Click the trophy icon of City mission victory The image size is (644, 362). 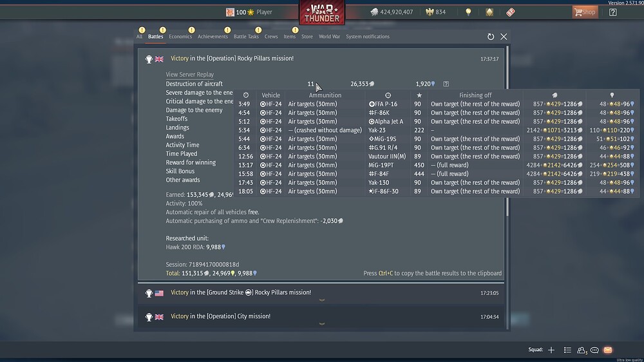(149, 317)
